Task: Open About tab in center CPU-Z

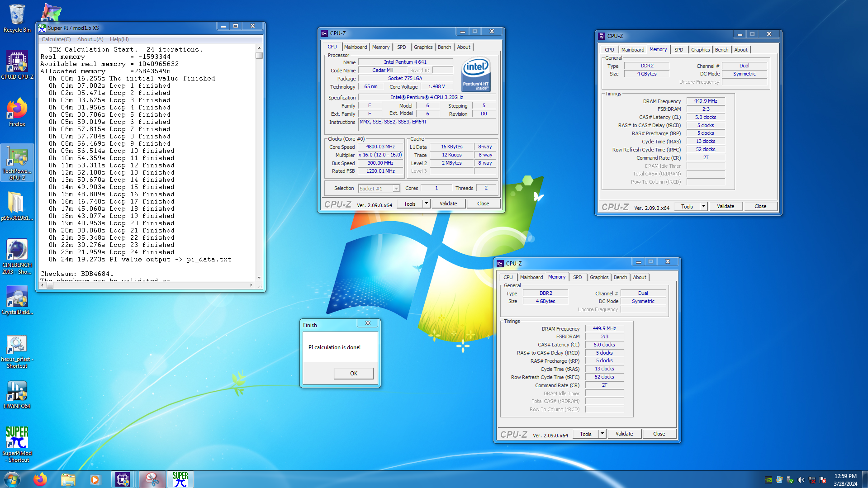Action: point(464,47)
